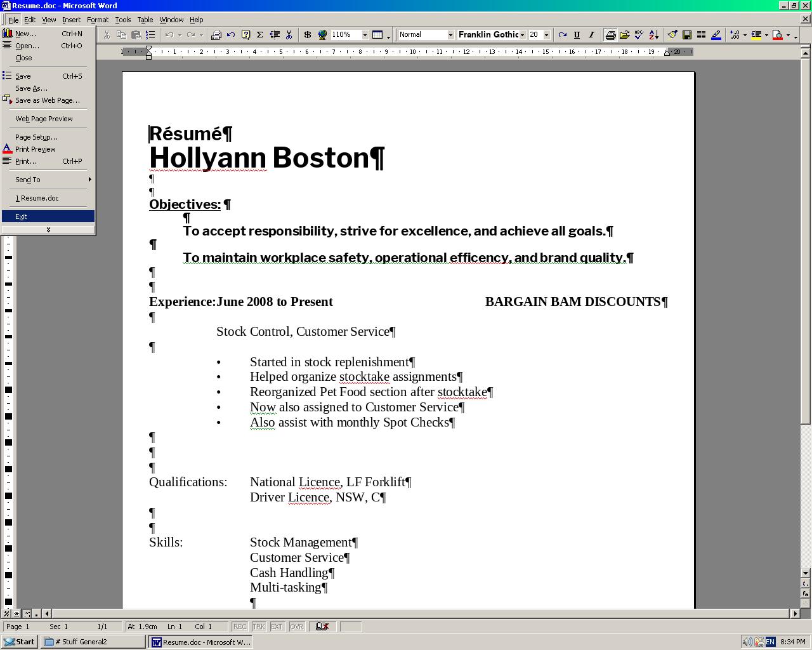Choose Page Setup... from File menu
The image size is (812, 650).
pyautogui.click(x=48, y=137)
